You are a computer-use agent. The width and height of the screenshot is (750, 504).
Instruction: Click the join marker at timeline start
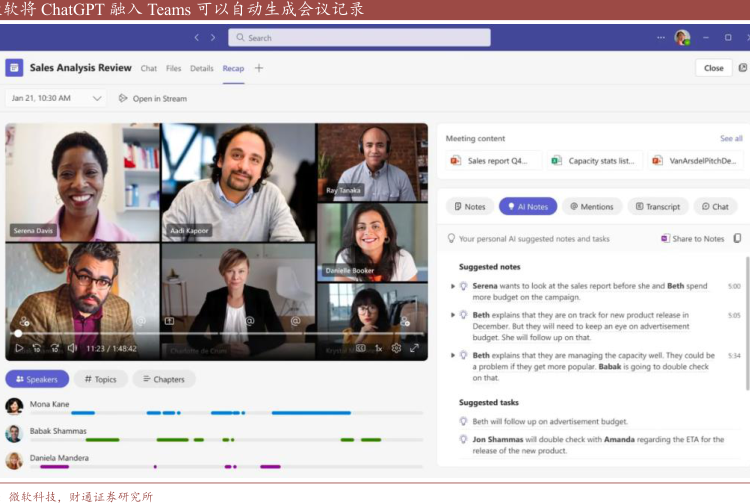coord(24,321)
